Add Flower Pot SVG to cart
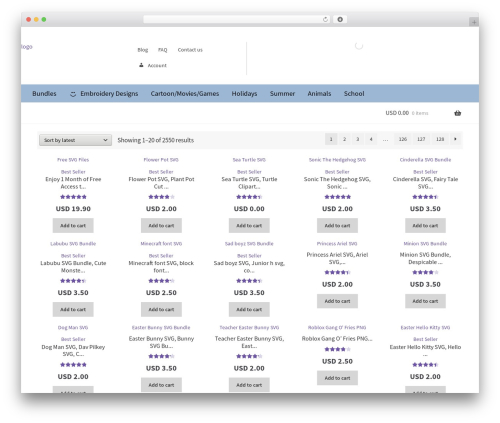This screenshot has height=423, width=500. pos(161,226)
